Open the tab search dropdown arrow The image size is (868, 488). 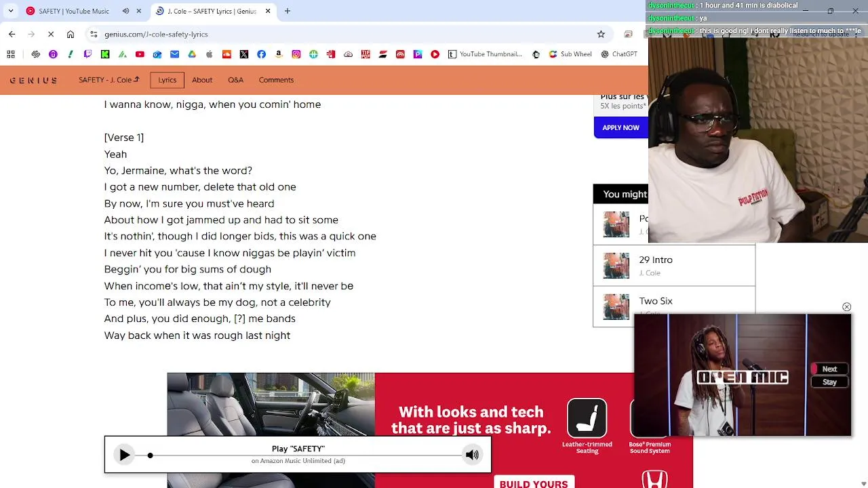coord(11,11)
